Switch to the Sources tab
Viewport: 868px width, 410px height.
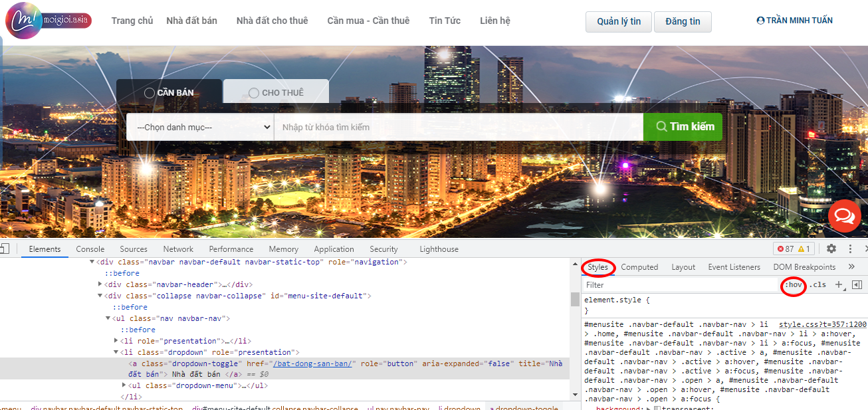[x=134, y=249]
